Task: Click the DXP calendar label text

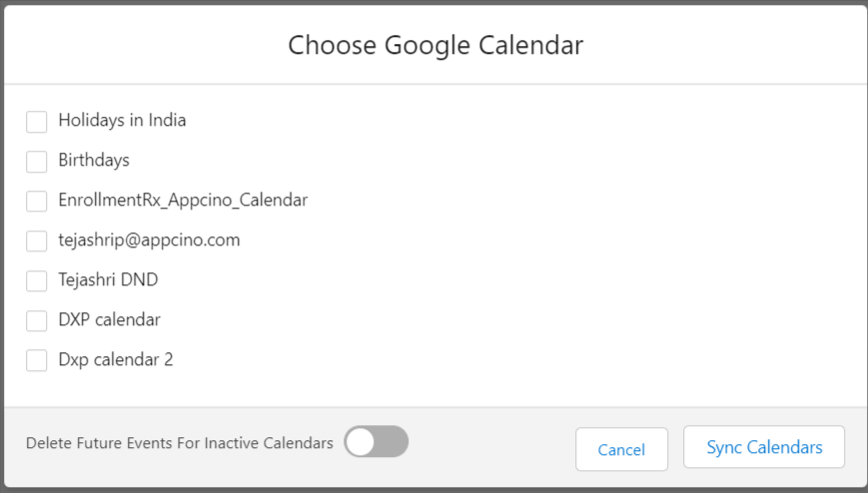Action: click(109, 320)
